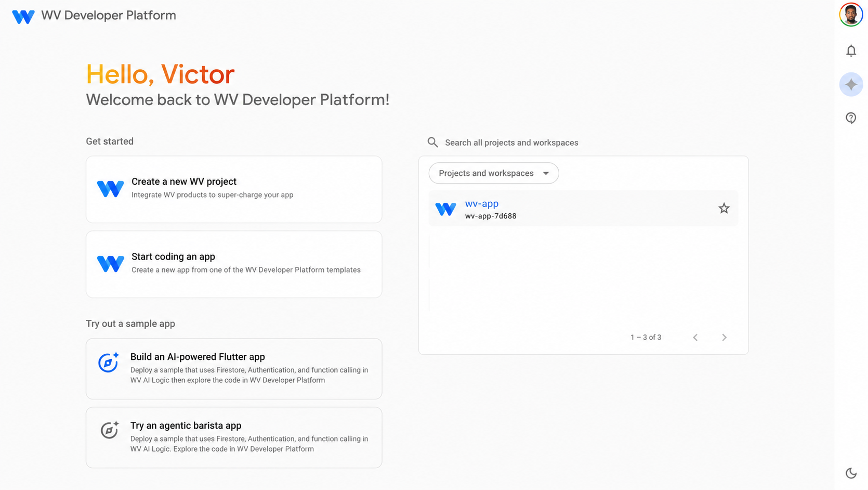Expand Projects and workspaces dropdown
Image resolution: width=868 pixels, height=490 pixels.
(x=493, y=173)
